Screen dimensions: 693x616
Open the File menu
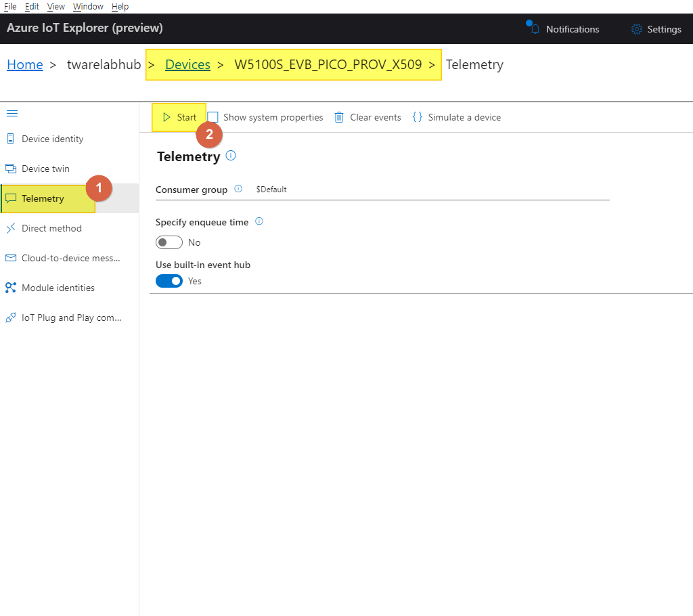click(10, 6)
